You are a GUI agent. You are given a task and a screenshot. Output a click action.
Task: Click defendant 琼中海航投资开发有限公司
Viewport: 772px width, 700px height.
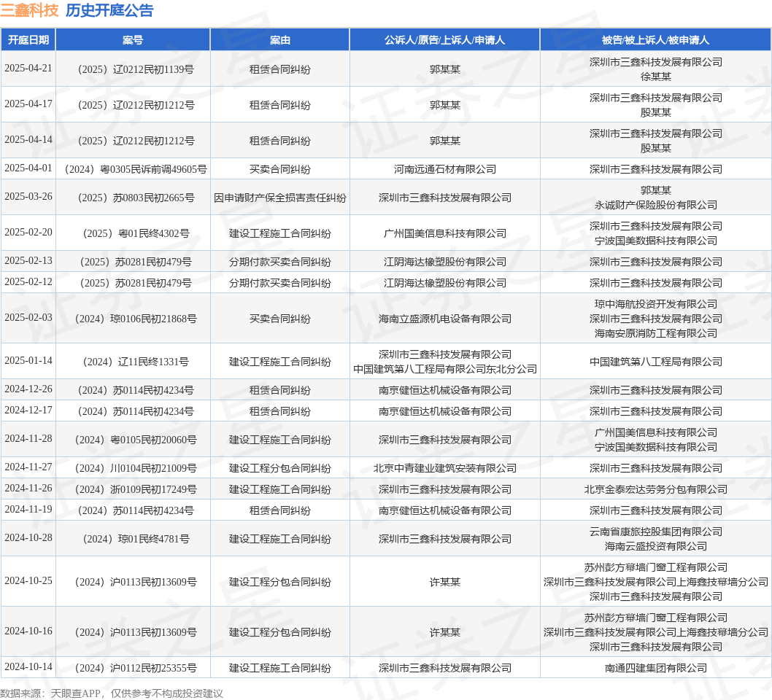(655, 304)
